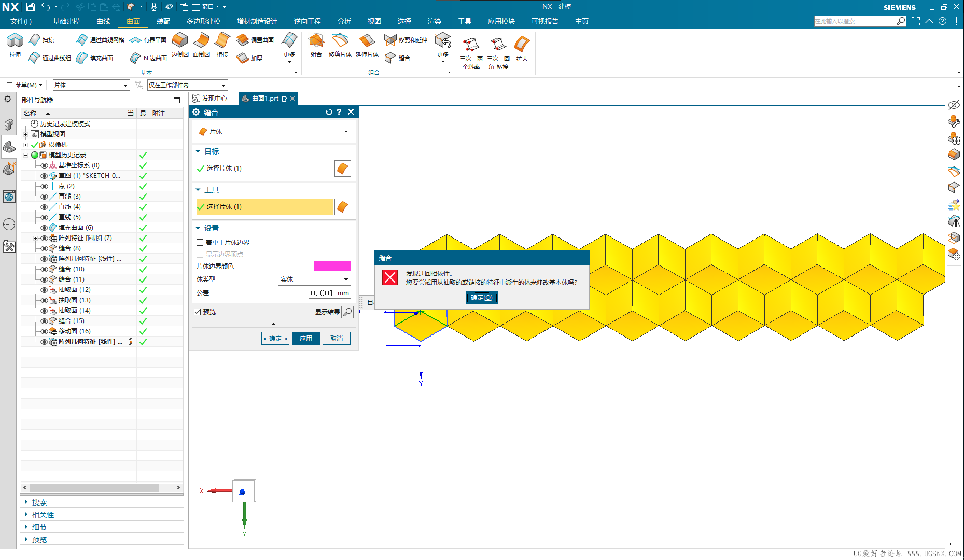Open the 片体 type dropdown in dialog
This screenshot has width=964, height=560.
pyautogui.click(x=274, y=132)
